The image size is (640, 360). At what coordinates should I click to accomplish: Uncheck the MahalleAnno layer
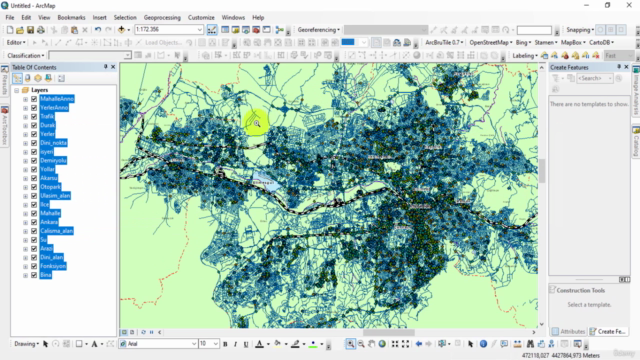[34, 99]
